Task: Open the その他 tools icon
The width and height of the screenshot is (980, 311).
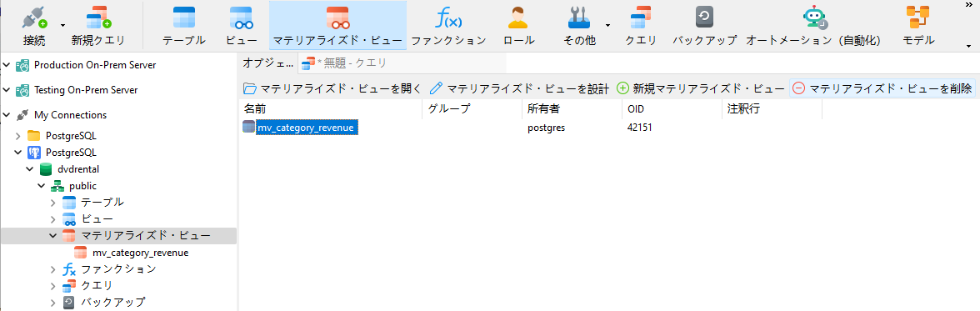Action: 579,25
